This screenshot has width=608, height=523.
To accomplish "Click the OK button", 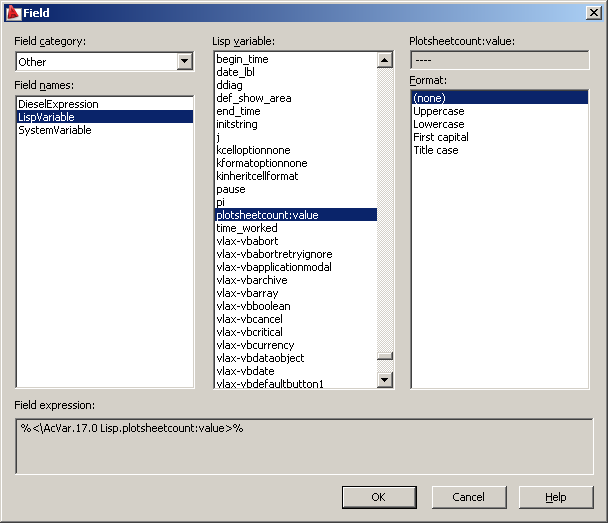I will (x=379, y=497).
